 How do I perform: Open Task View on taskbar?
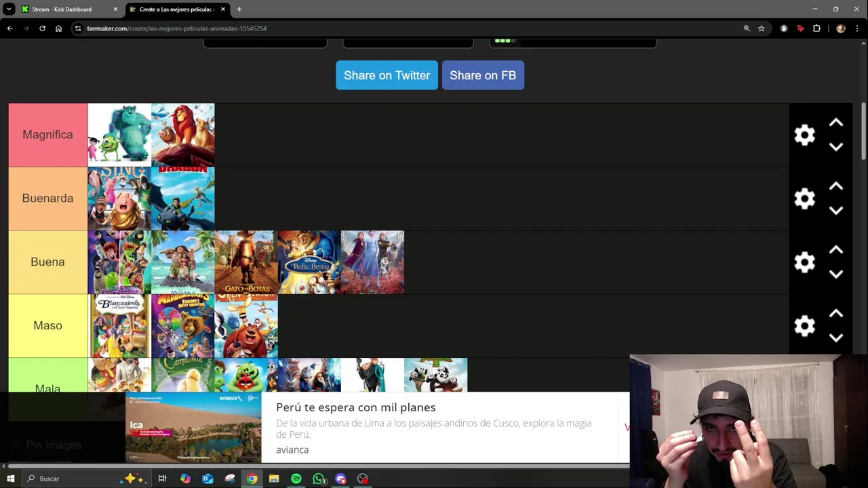pos(162,479)
